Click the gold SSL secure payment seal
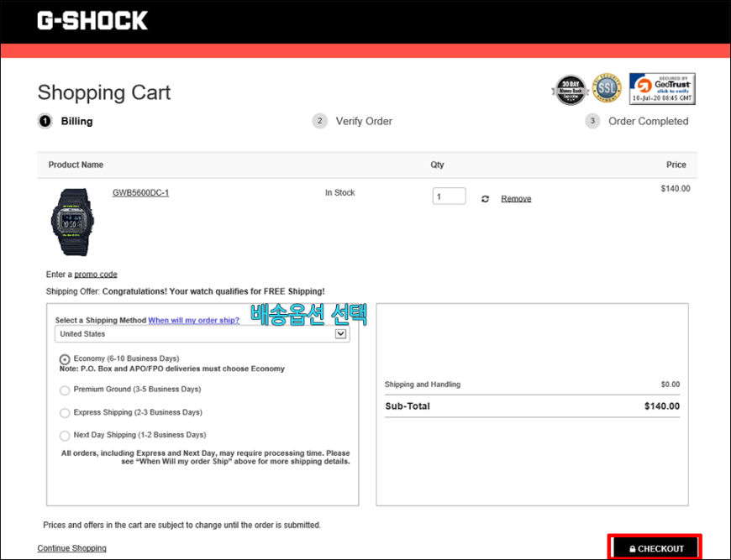Image resolution: width=731 pixels, height=560 pixels. pyautogui.click(x=607, y=88)
